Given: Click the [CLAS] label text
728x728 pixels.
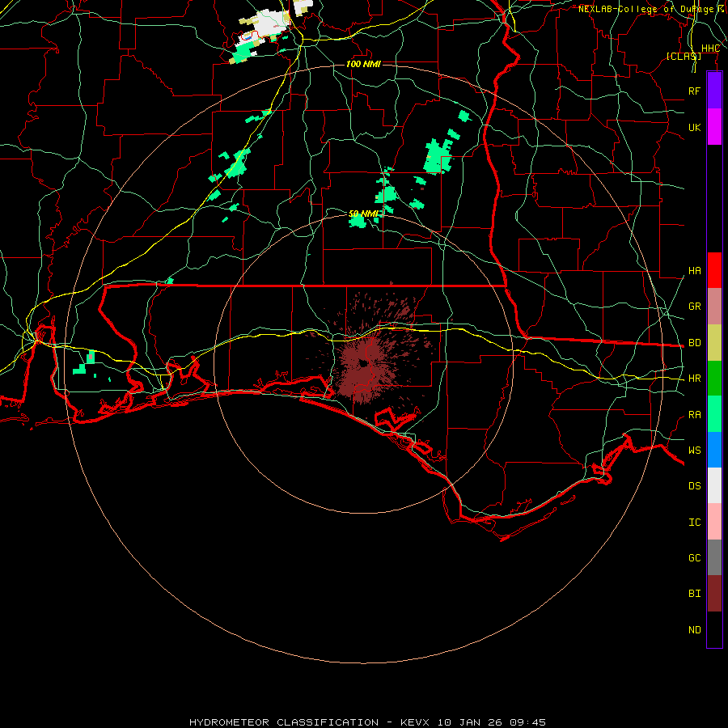Looking at the screenshot, I should [x=684, y=56].
